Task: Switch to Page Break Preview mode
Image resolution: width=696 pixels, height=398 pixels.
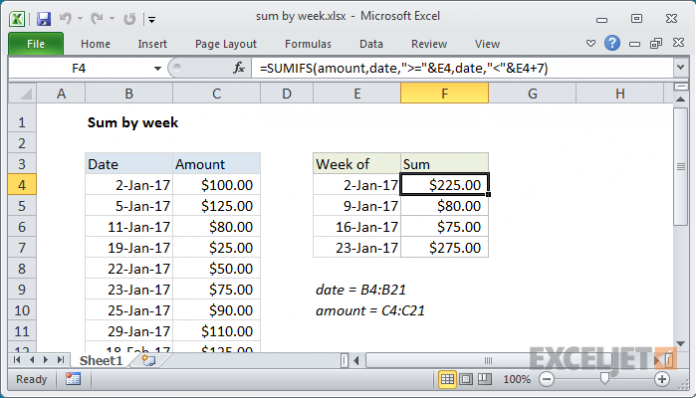Action: [x=484, y=379]
